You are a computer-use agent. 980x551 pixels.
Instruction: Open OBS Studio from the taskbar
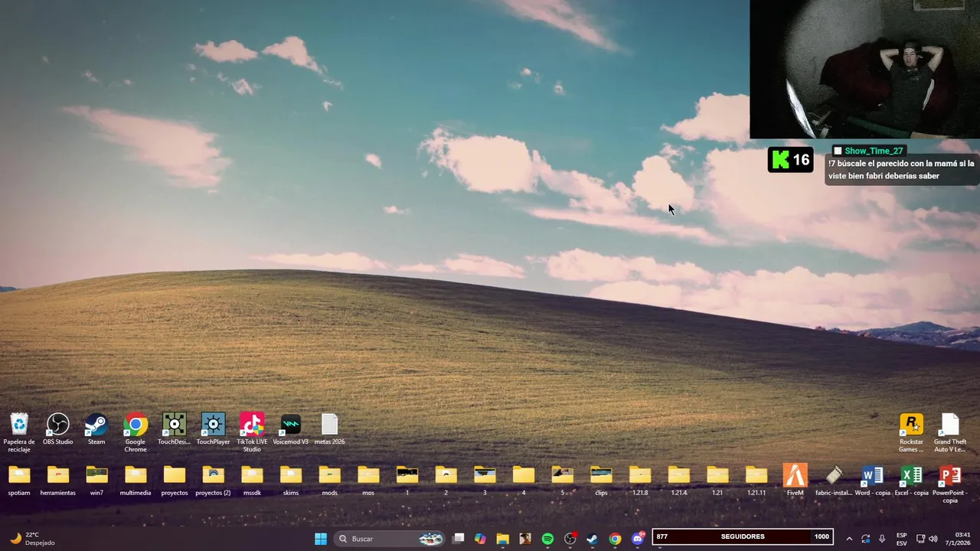point(570,539)
